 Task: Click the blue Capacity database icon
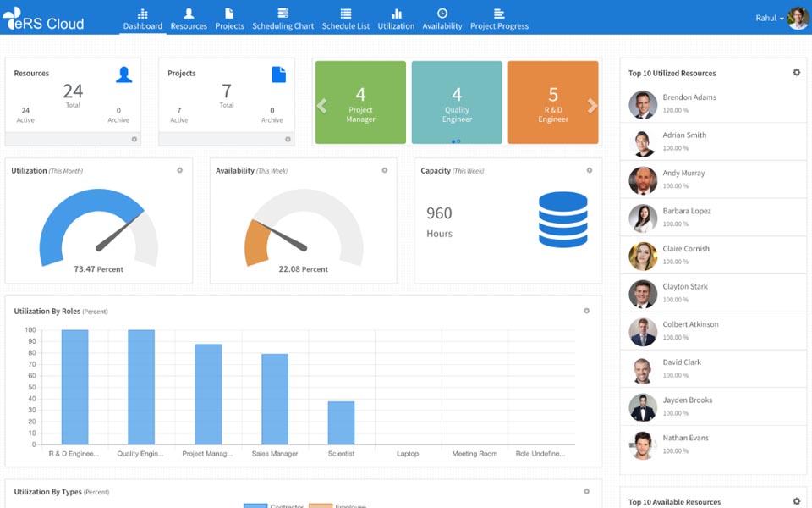[x=563, y=219]
